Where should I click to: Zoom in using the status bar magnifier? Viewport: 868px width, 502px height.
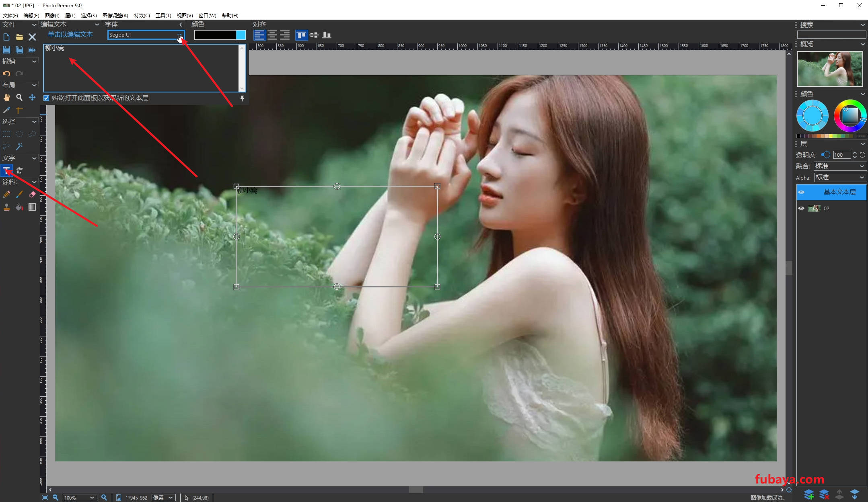click(104, 498)
